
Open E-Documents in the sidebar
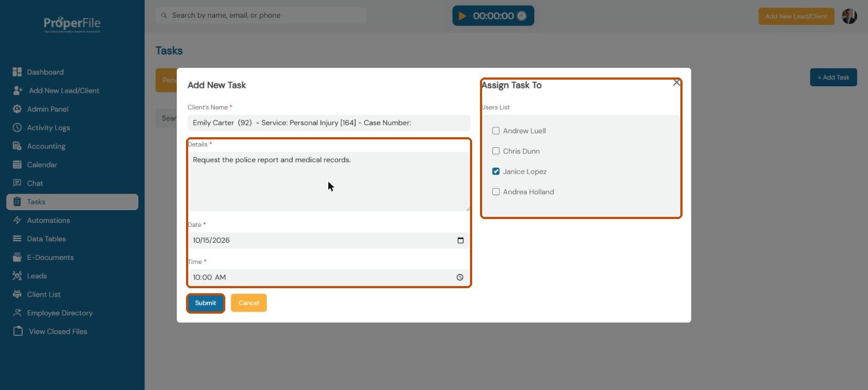[x=72, y=257]
